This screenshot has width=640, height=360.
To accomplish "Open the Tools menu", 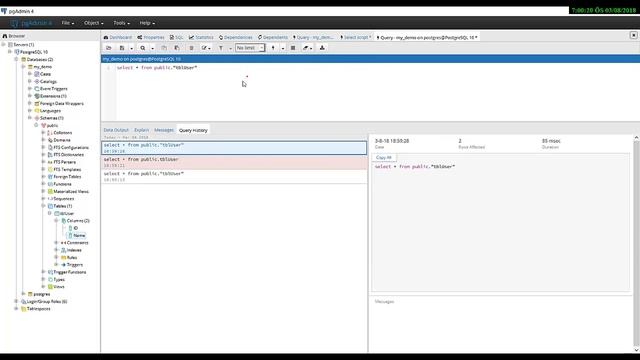I will (121, 23).
